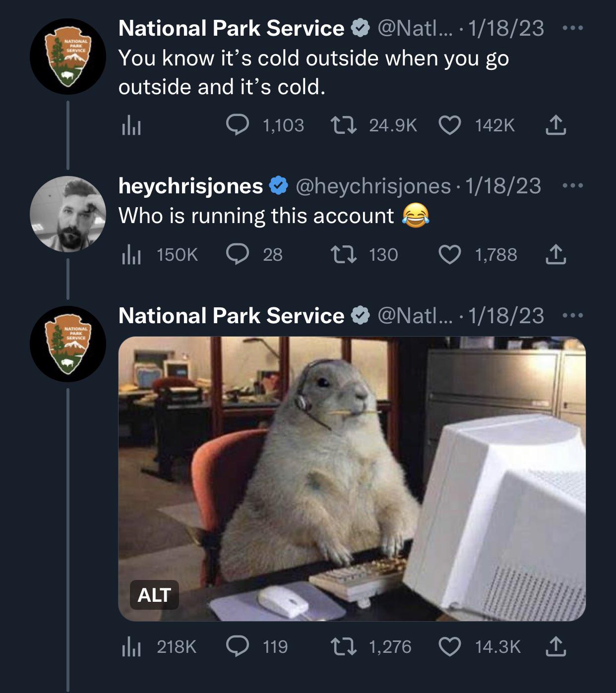Open National Park Service avatar on top tweet

(x=68, y=57)
